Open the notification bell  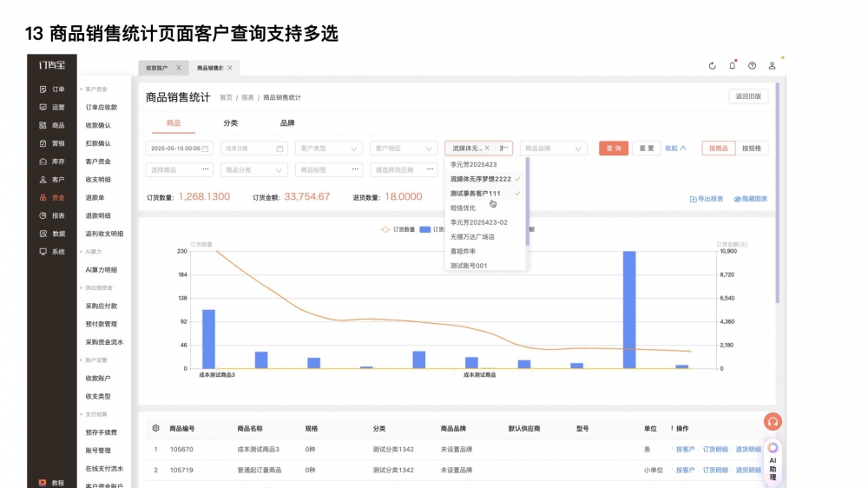(733, 66)
